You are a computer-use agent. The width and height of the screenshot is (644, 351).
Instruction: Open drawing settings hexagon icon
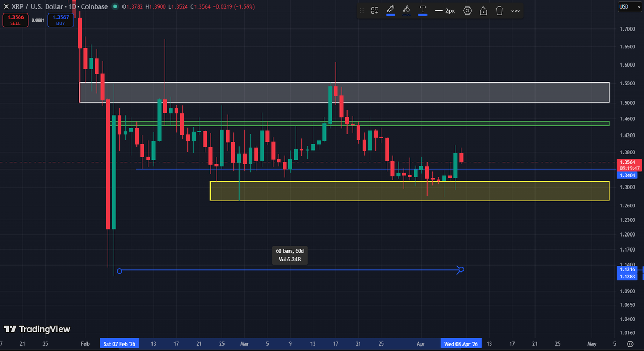(x=467, y=11)
